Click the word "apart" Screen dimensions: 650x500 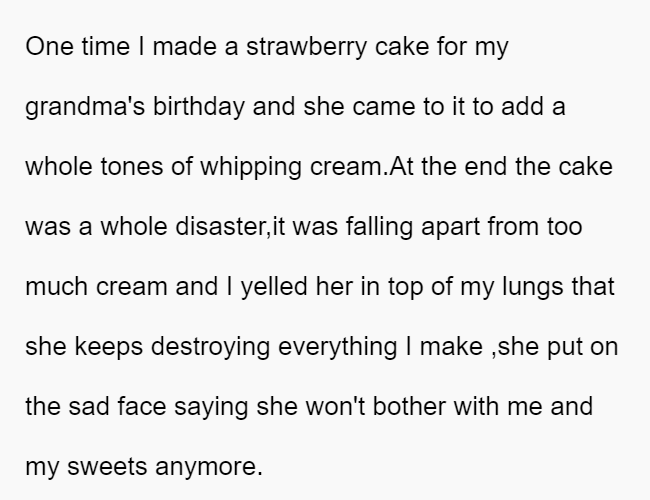point(450,227)
